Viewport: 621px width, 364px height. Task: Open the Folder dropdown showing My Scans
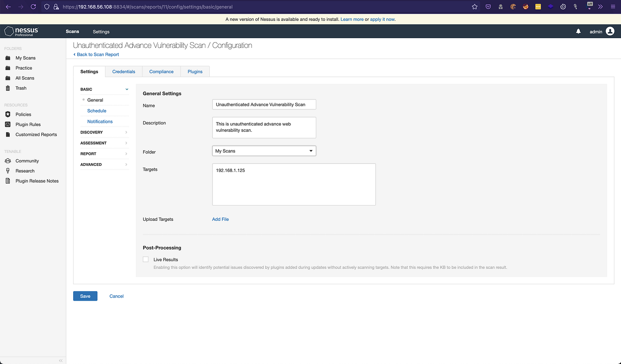click(x=264, y=151)
